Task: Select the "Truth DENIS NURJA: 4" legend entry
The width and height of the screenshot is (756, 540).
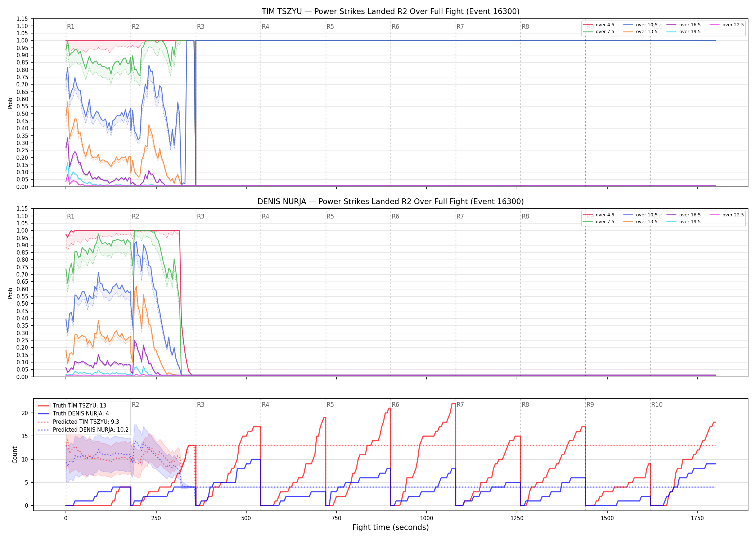Action: pos(73,414)
